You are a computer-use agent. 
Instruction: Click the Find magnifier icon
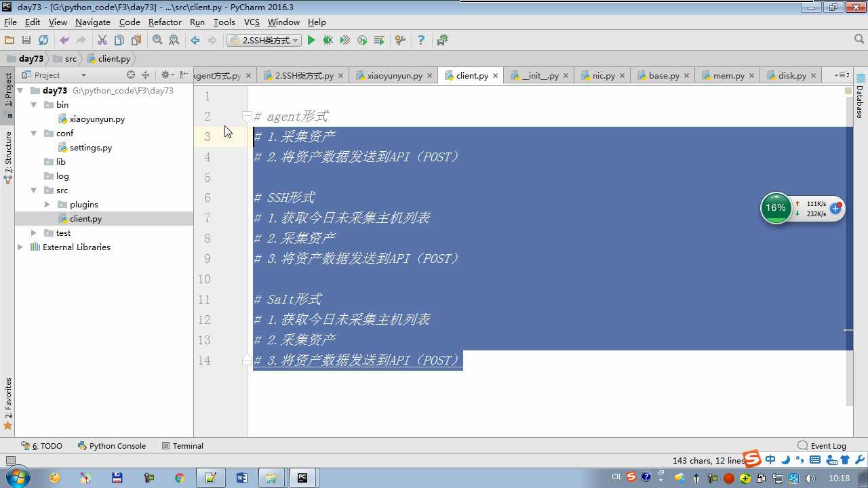pyautogui.click(x=157, y=41)
